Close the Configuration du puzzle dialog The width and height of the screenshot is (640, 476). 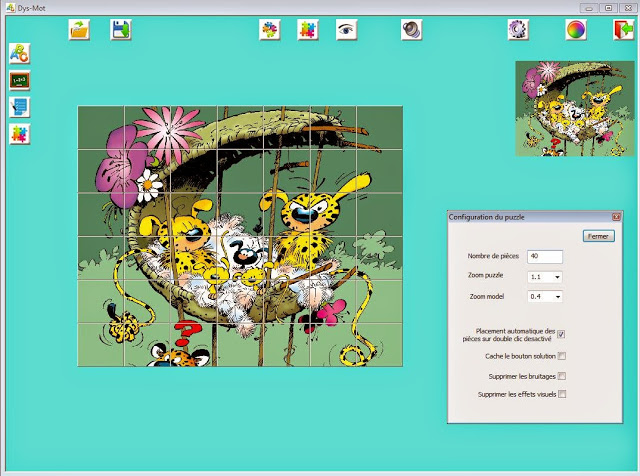616,217
